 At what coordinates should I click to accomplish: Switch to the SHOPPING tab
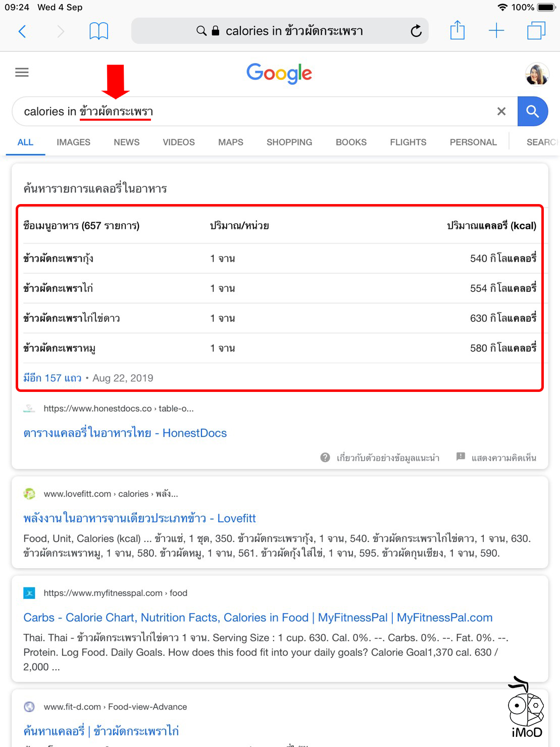click(289, 142)
